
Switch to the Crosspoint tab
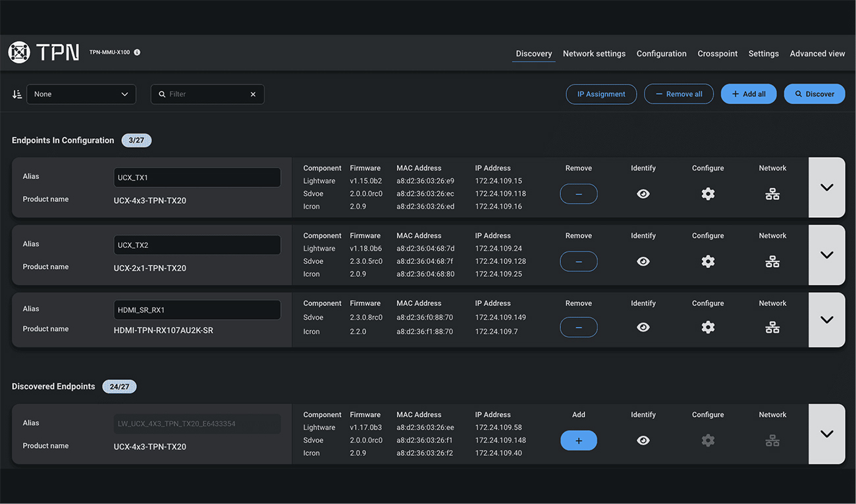pos(717,54)
